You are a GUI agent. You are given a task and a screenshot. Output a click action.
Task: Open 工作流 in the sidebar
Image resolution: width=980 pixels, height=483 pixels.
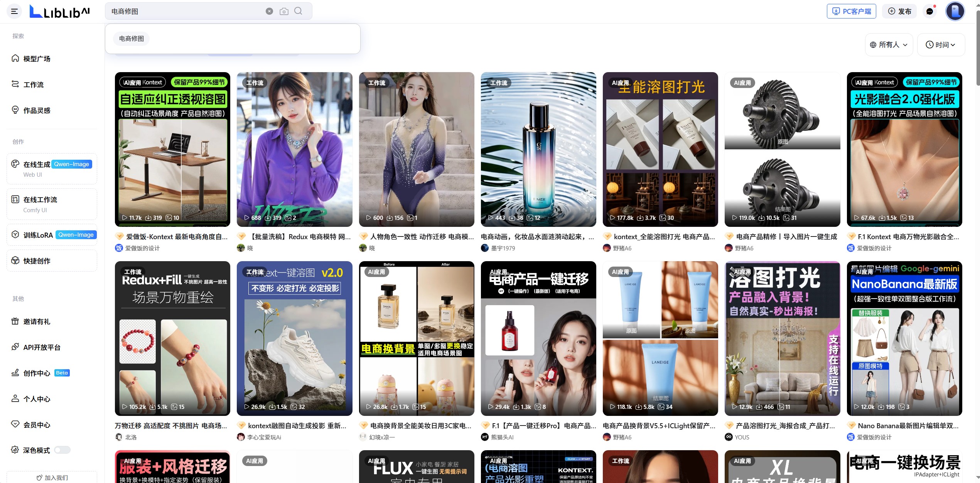(33, 84)
